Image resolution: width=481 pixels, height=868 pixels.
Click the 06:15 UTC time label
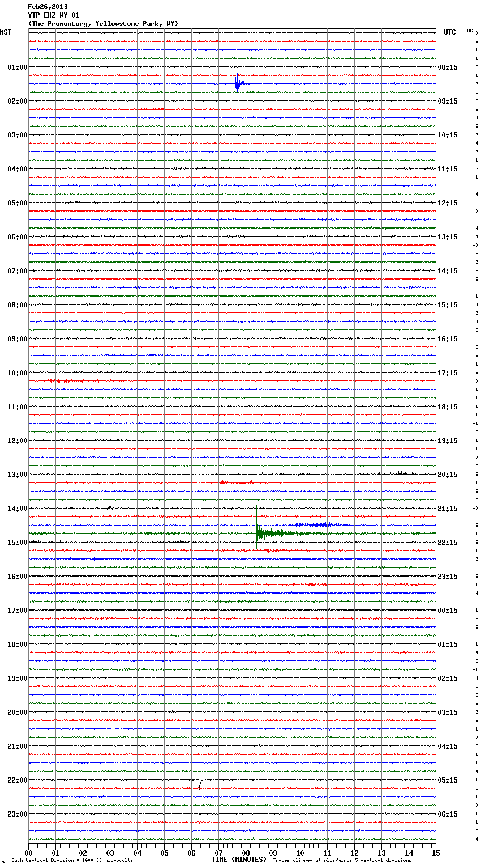click(448, 814)
